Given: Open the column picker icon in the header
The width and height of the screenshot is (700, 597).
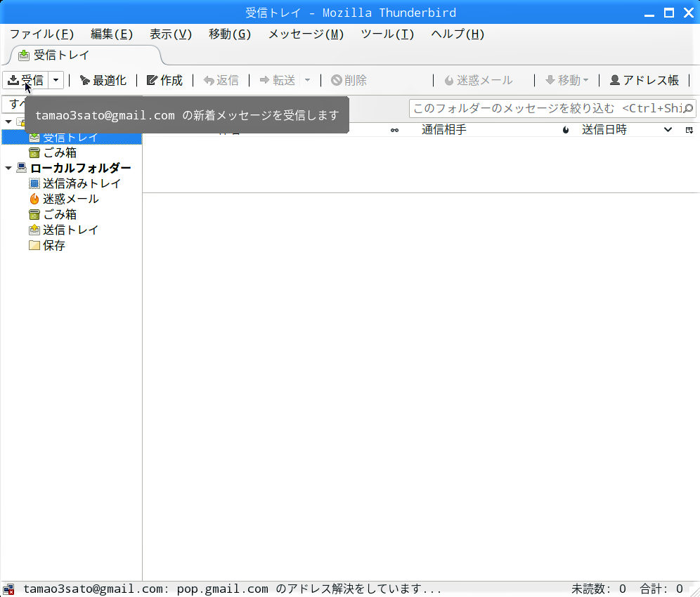Looking at the screenshot, I should (x=689, y=130).
